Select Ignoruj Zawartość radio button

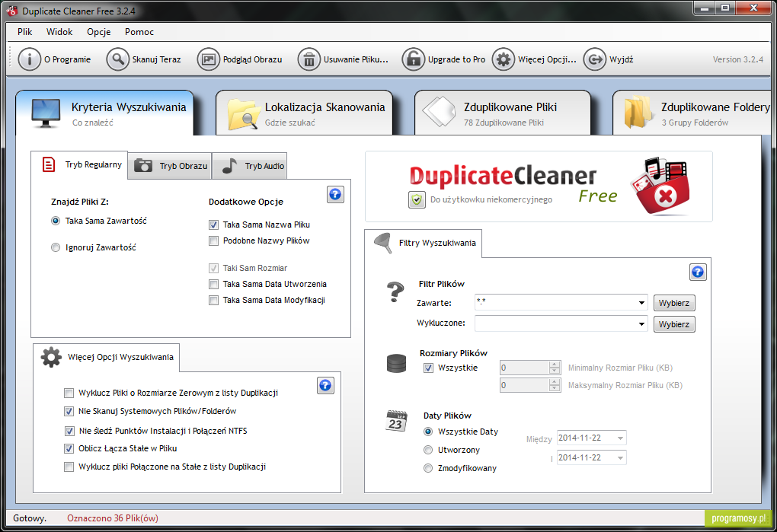pyautogui.click(x=56, y=247)
